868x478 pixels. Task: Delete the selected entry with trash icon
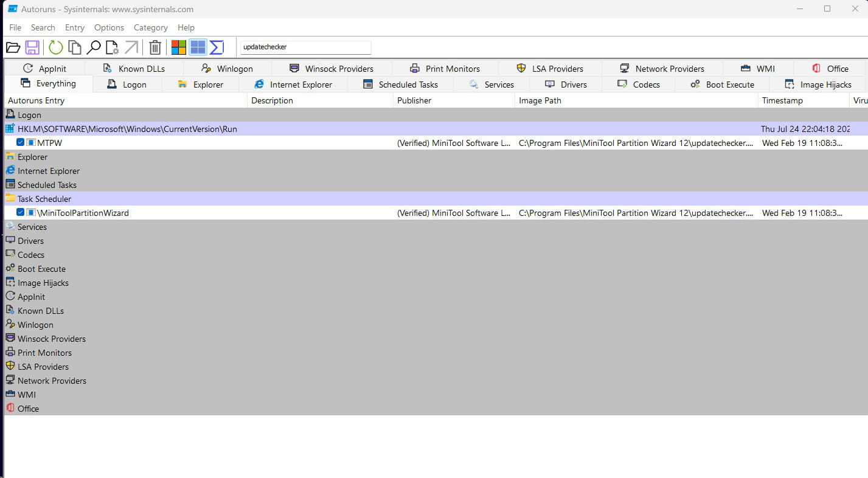[155, 47]
